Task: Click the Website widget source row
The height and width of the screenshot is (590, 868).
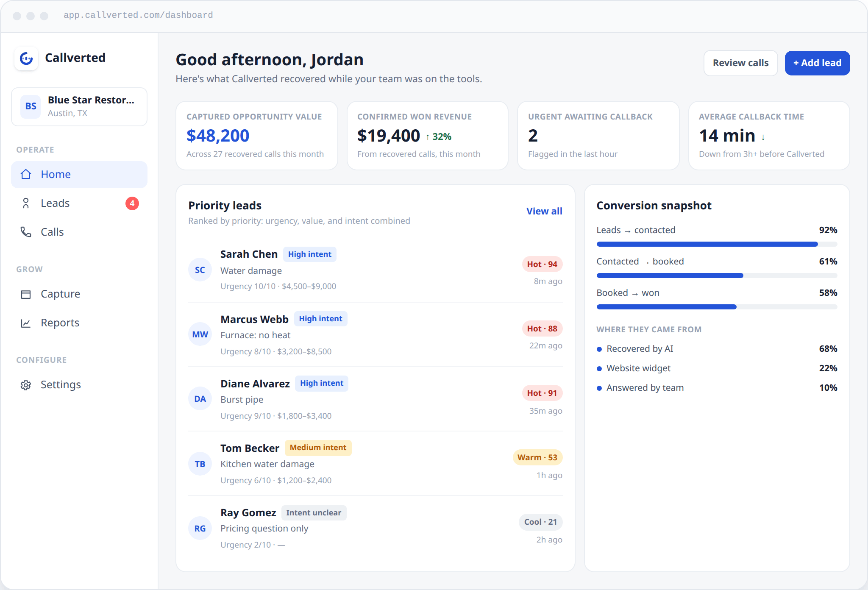Action: (x=717, y=368)
